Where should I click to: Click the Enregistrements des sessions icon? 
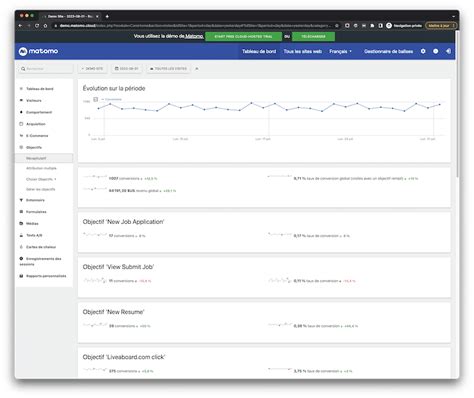[21, 259]
